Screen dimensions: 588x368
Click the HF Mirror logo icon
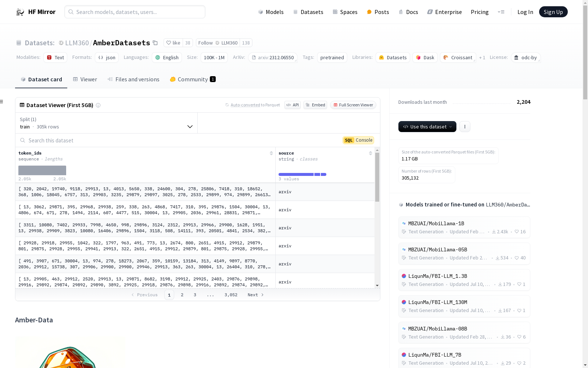coord(20,12)
